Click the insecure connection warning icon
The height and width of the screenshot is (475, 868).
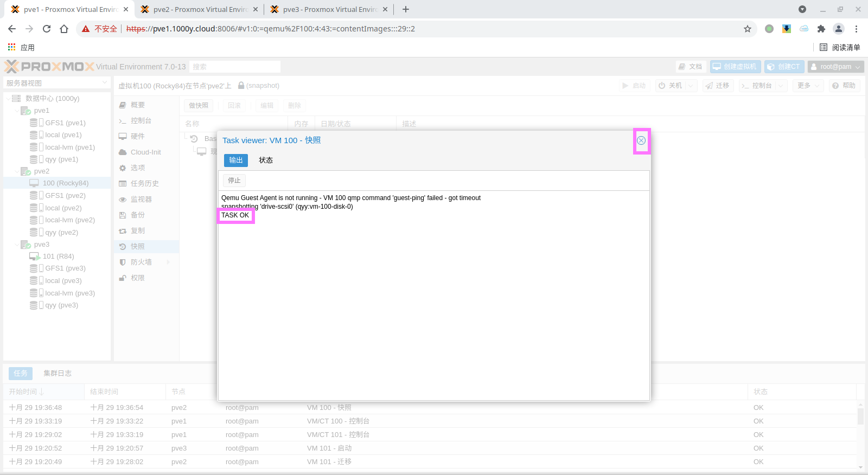(86, 29)
